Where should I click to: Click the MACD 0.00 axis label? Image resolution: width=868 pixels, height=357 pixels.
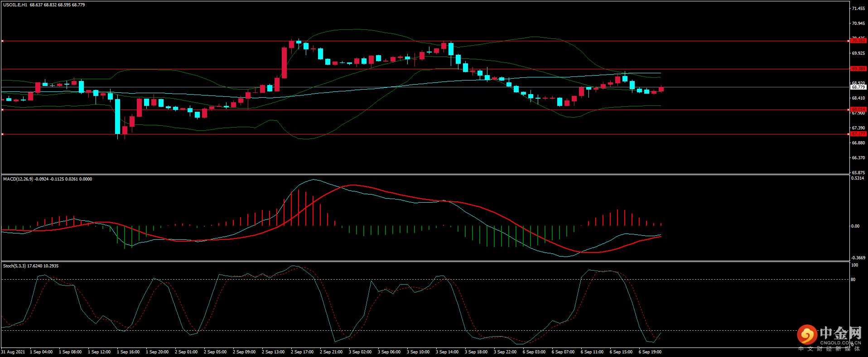pyautogui.click(x=855, y=226)
